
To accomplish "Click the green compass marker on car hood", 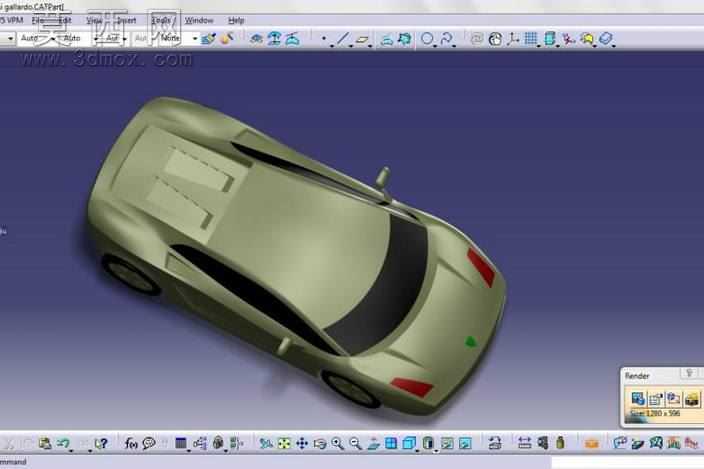I will tap(471, 342).
